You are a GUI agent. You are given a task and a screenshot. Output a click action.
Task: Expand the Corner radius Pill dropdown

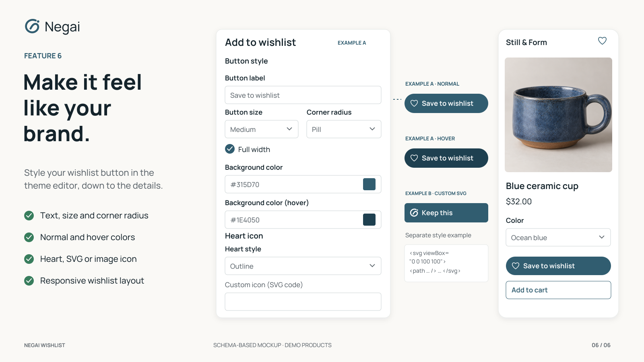pyautogui.click(x=344, y=129)
